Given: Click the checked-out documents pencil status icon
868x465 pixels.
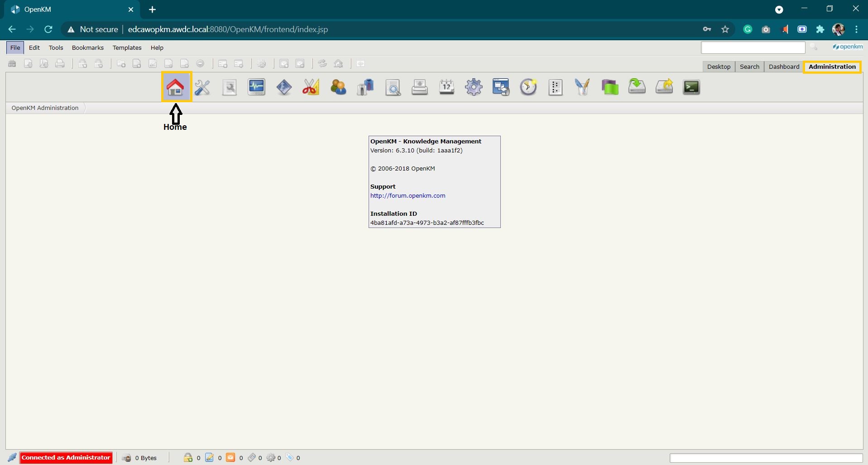Looking at the screenshot, I should click(x=209, y=458).
